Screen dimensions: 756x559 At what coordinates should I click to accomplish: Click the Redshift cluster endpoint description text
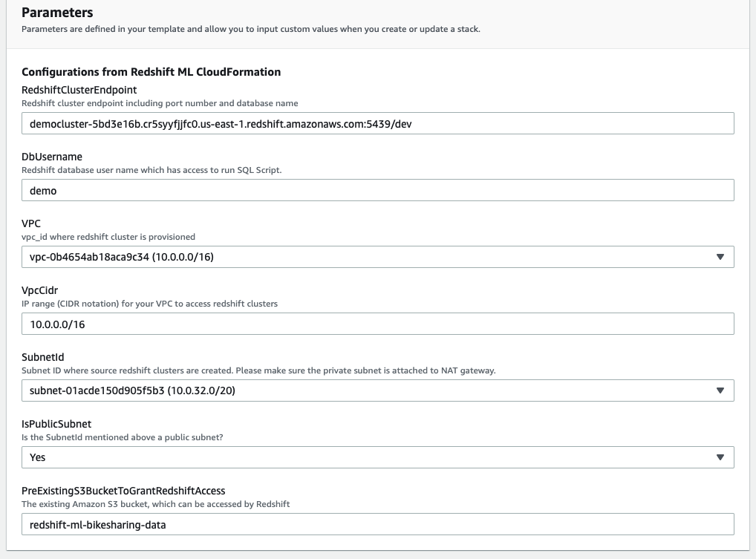160,104
